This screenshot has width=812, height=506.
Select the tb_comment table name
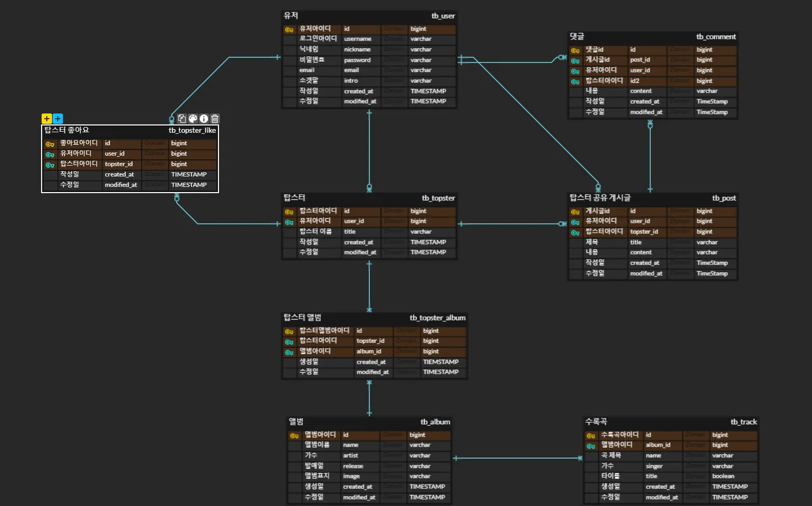tap(716, 37)
